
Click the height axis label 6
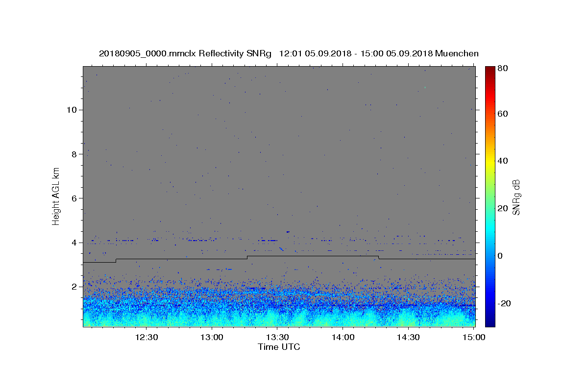(x=74, y=198)
